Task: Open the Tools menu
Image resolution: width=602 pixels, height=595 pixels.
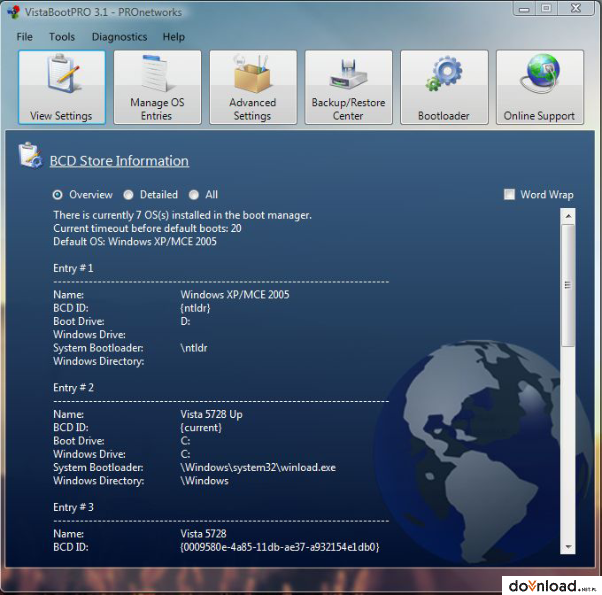Action: pyautogui.click(x=62, y=37)
